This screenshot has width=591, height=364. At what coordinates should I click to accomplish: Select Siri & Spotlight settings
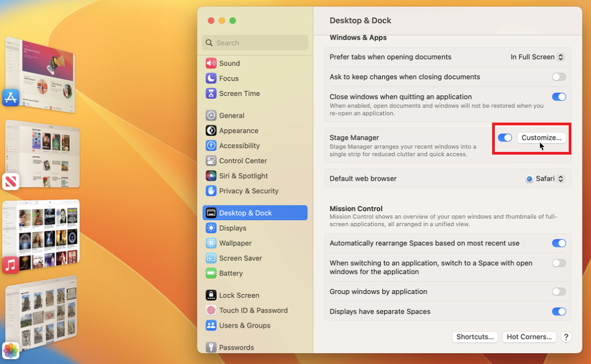(212, 176)
